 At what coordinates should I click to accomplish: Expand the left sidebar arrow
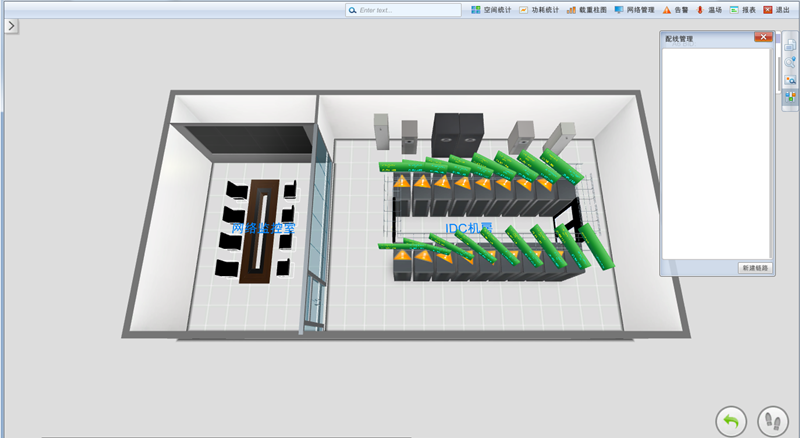coord(11,26)
